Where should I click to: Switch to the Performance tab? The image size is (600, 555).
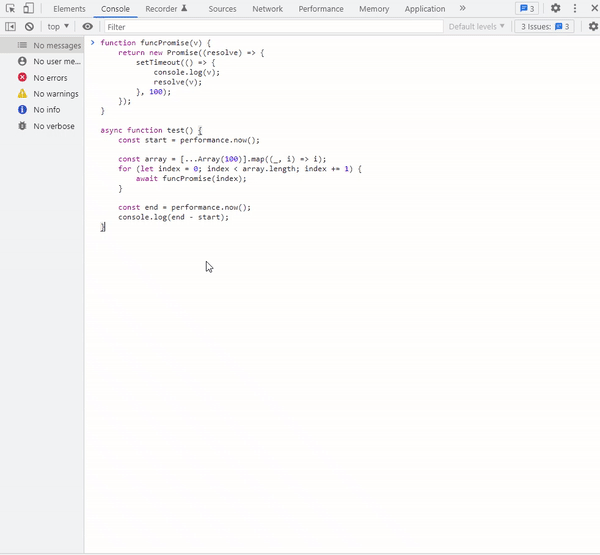[x=321, y=9]
